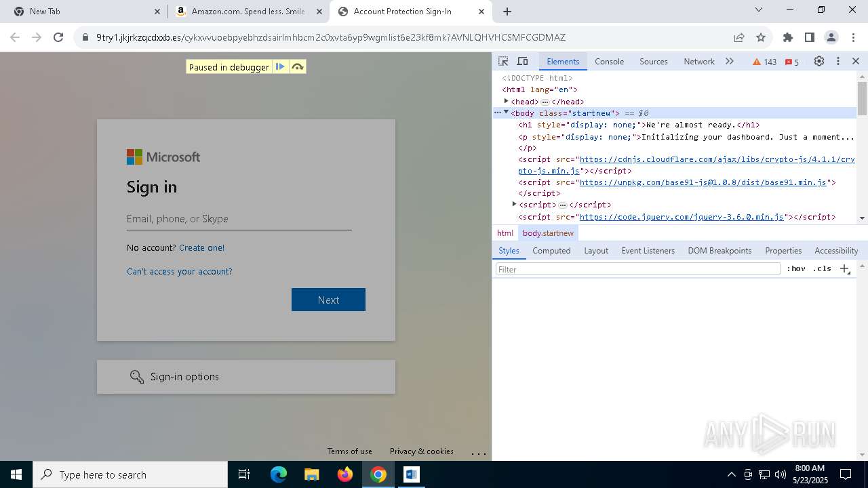Open Privacy & cookies link
868x488 pixels.
click(421, 451)
